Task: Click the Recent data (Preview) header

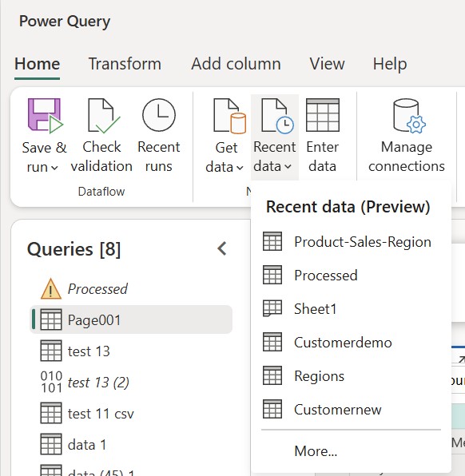Action: coord(348,207)
